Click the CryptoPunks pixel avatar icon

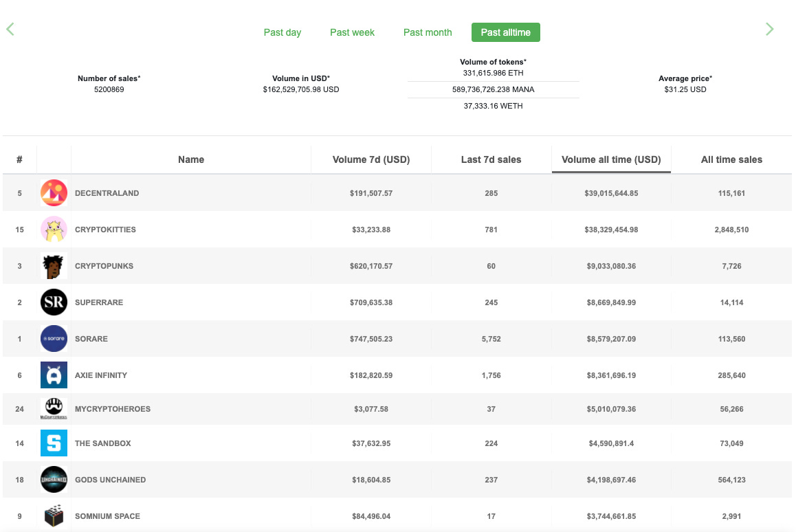(54, 266)
